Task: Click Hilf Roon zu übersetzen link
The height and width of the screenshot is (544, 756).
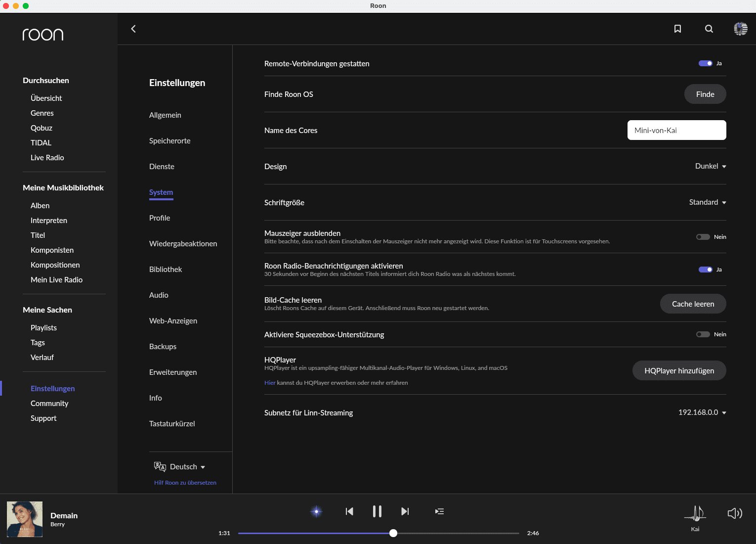Action: [x=185, y=483]
